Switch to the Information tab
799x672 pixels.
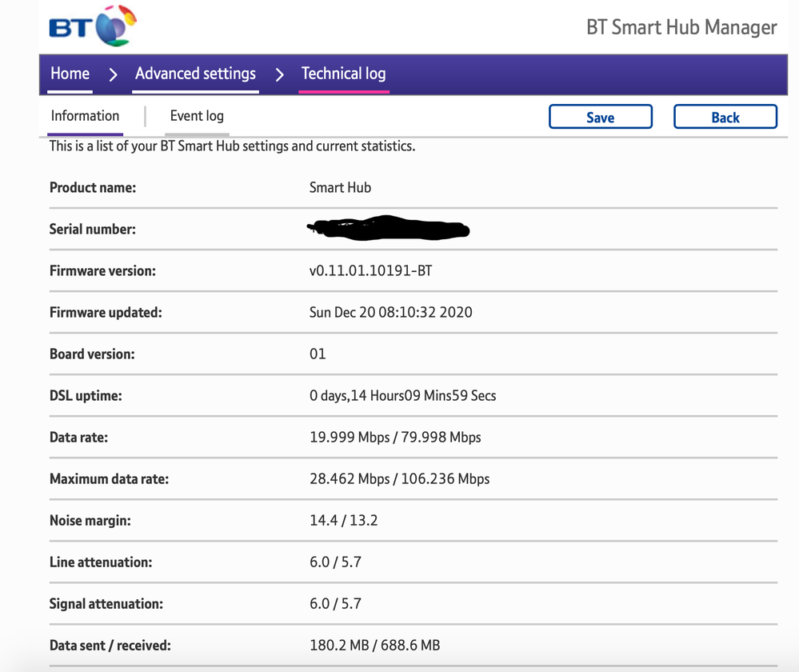(85, 116)
